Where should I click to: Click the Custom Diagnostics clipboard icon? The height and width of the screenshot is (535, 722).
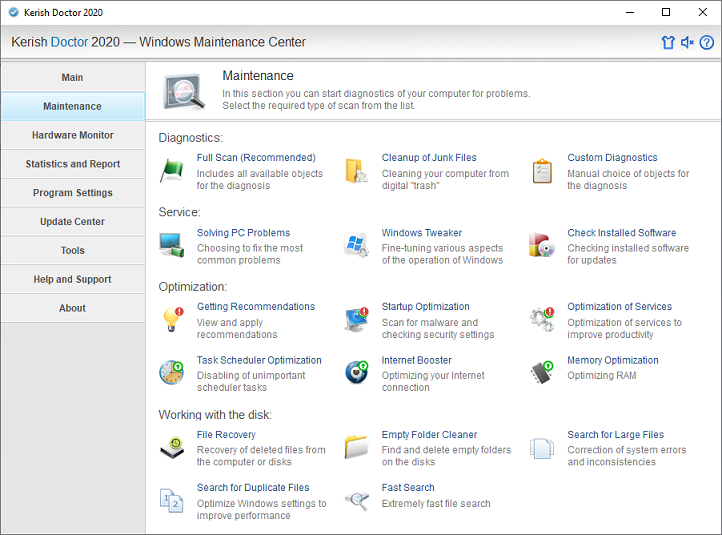click(542, 171)
